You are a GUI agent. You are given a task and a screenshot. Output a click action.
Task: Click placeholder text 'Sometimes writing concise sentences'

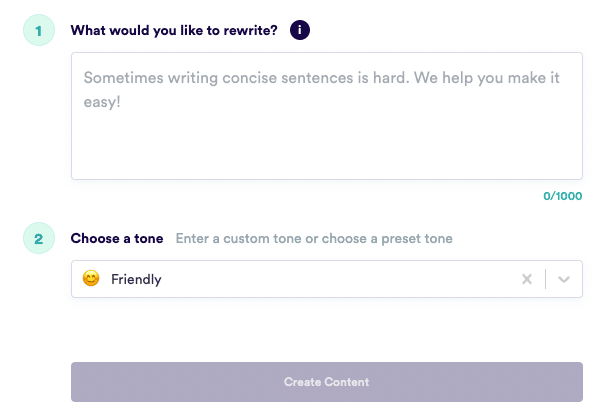point(219,78)
